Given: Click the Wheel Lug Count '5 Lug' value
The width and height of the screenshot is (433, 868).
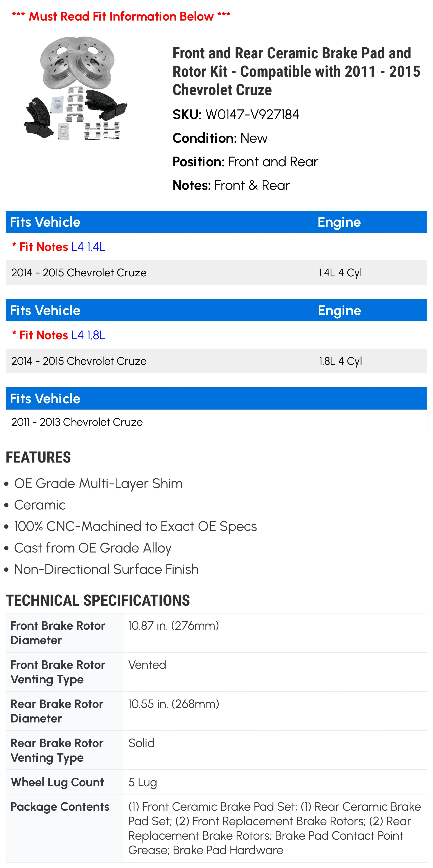Looking at the screenshot, I should click(143, 782).
